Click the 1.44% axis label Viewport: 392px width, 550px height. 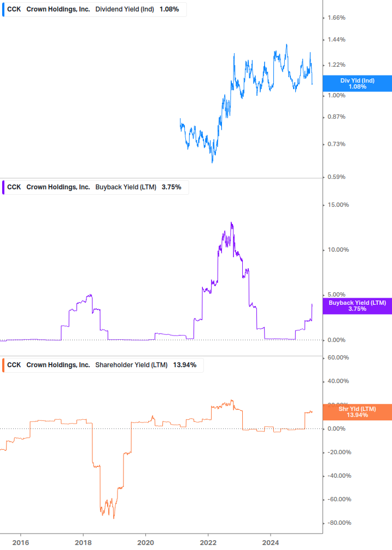pos(336,39)
